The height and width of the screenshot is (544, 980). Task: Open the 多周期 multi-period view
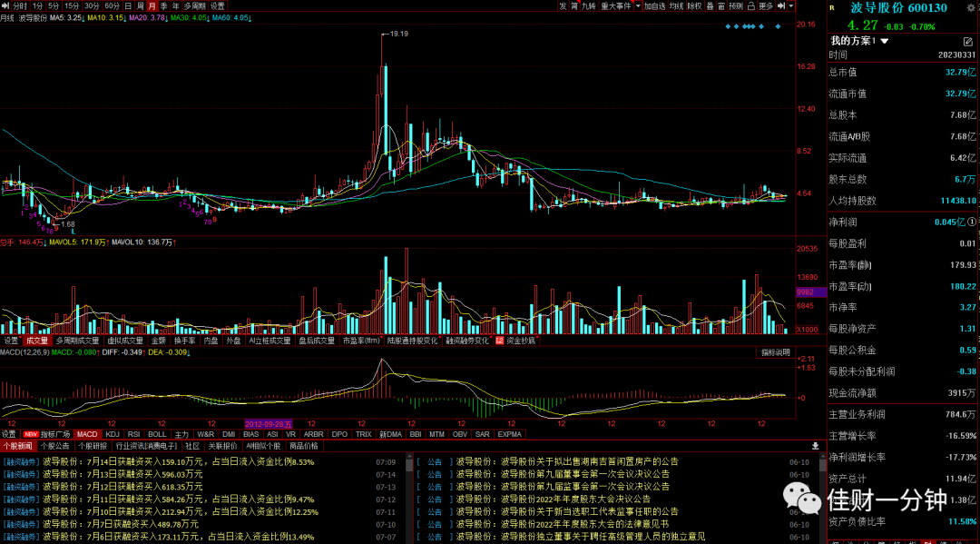tap(194, 5)
